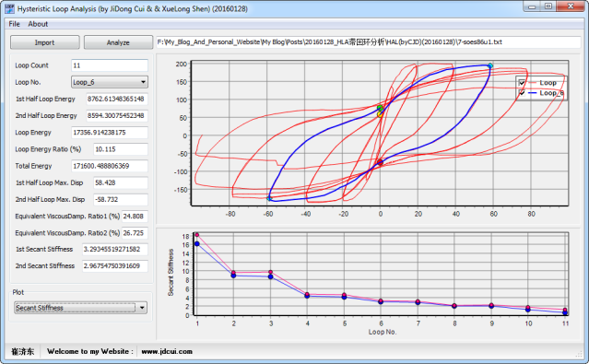589x364 pixels.
Task: Toggle the Loop_6 legend checkbox
Action: [x=522, y=93]
